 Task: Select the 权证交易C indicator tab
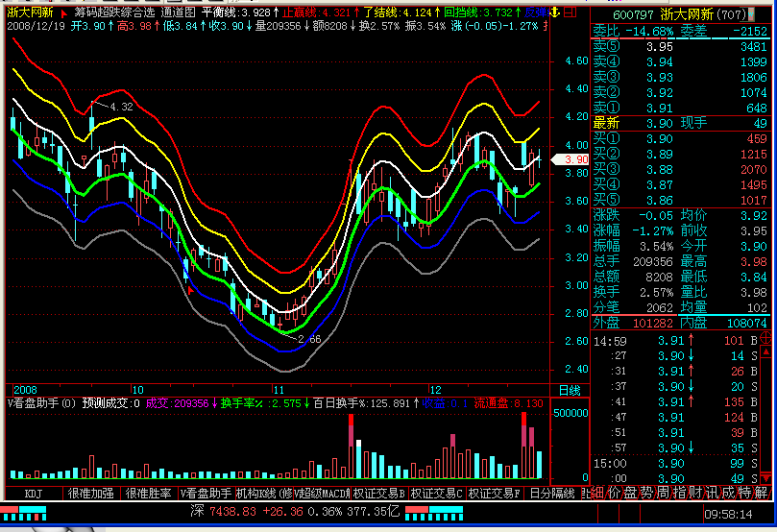(x=437, y=494)
